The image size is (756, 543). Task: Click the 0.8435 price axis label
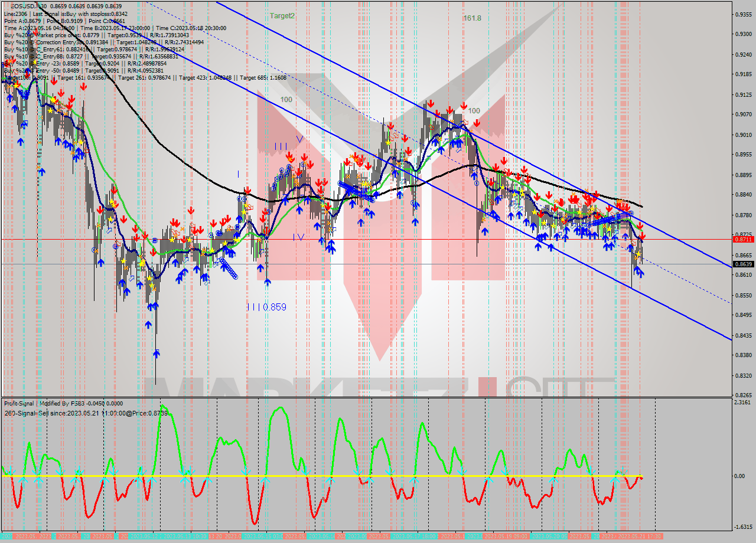(x=742, y=335)
